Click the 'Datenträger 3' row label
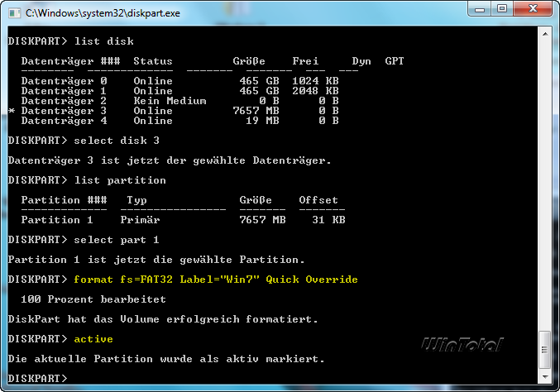The height and width of the screenshot is (392, 560). click(64, 111)
